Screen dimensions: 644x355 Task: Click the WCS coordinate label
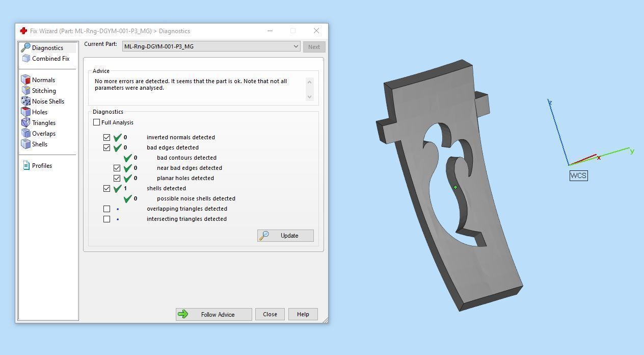click(x=578, y=175)
